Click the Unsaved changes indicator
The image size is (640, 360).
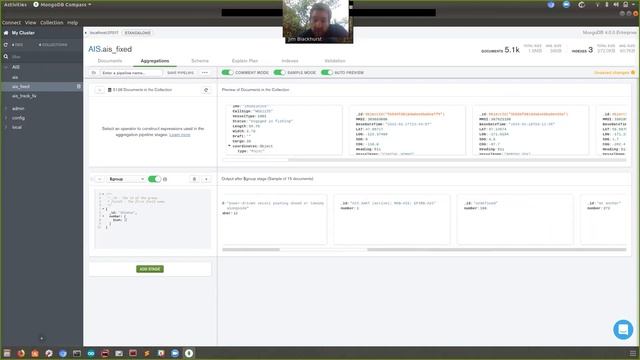point(614,73)
